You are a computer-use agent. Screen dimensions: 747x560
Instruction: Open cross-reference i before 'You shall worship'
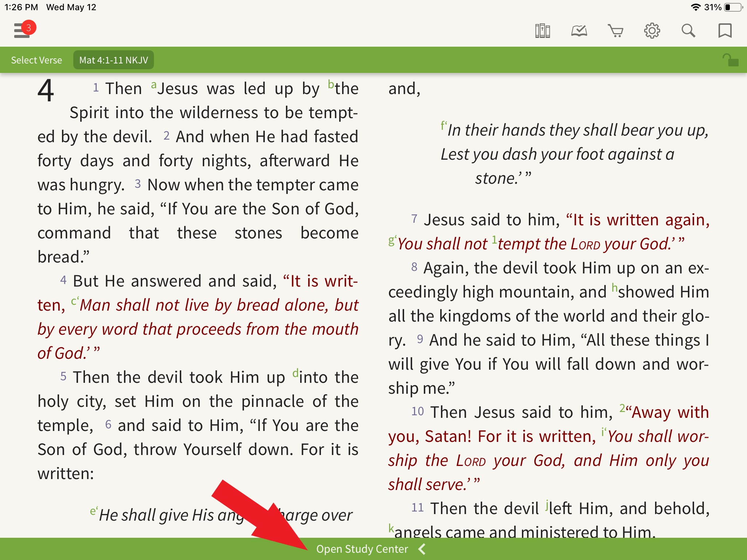[604, 432]
